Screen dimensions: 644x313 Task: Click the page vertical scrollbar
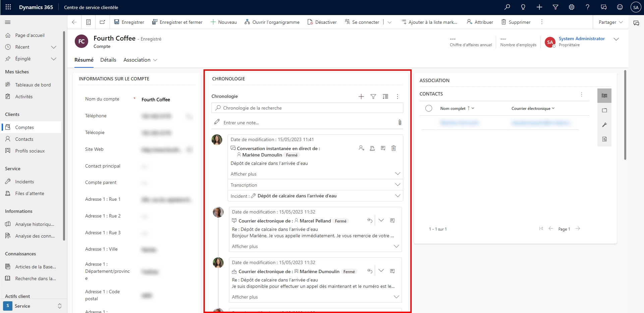[625, 115]
